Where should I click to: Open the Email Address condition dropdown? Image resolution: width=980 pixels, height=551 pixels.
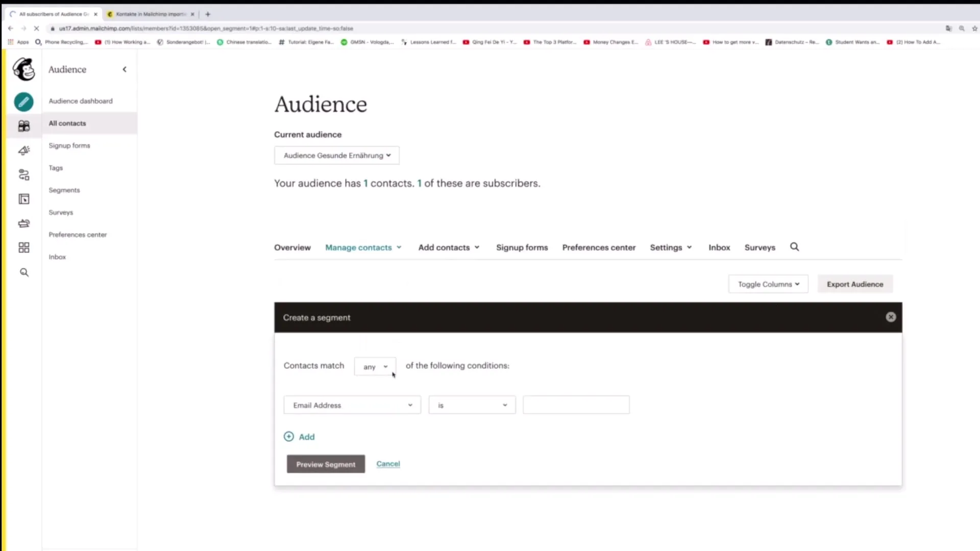coord(352,405)
